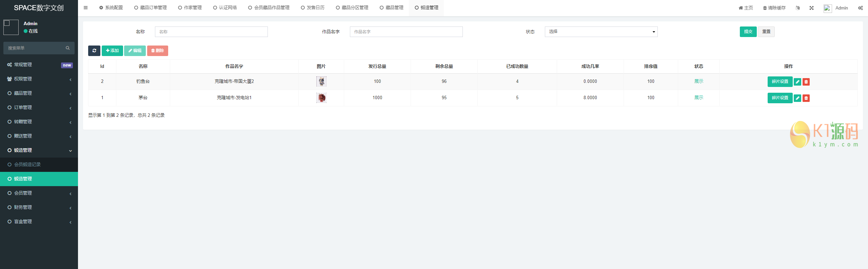Click the 发行总量 column header
This screenshot has width=868, height=269.
coord(377,66)
